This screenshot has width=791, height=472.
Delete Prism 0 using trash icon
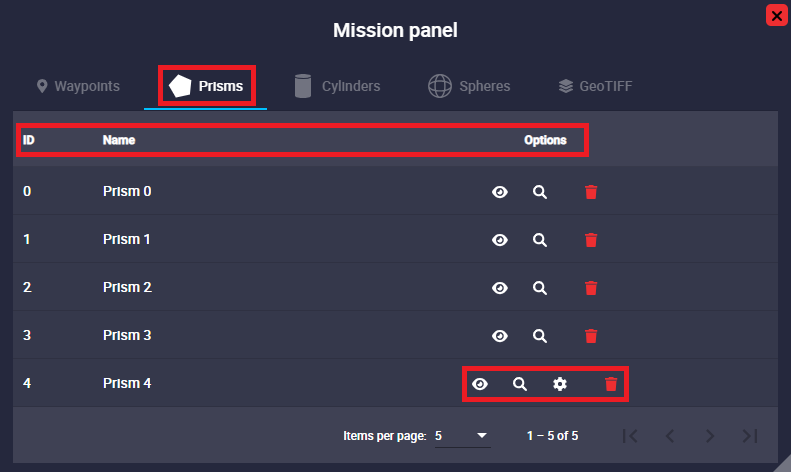591,192
